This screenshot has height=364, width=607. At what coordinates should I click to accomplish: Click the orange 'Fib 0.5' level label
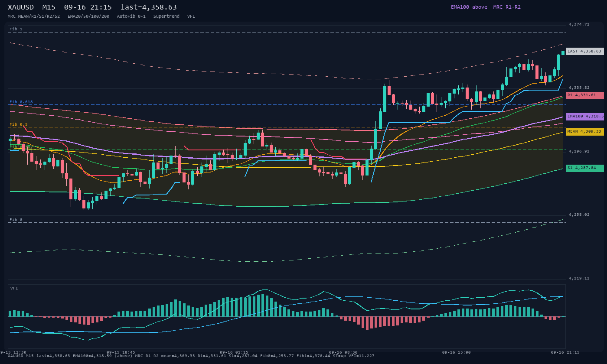pos(19,124)
